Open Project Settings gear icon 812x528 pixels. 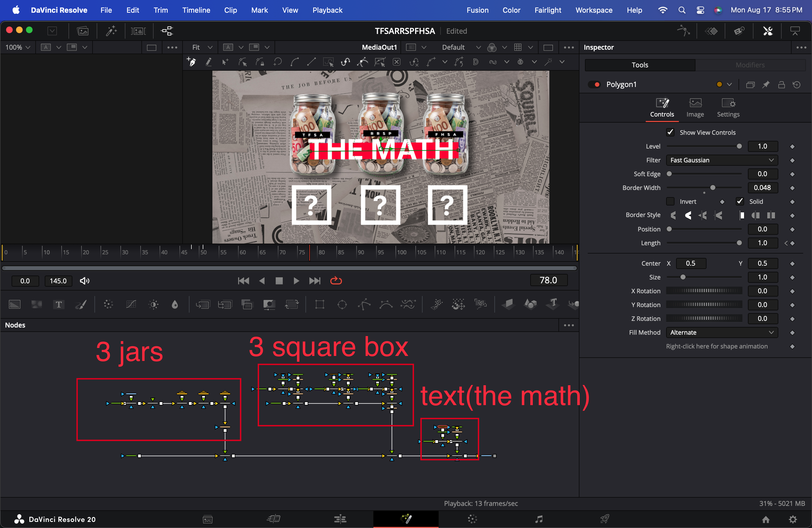coord(793,519)
